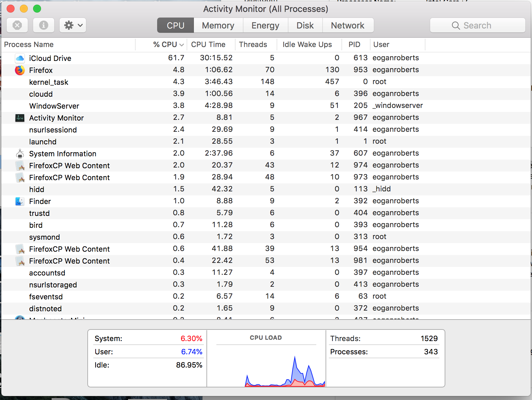532x400 pixels.
Task: Sort by the PID column header
Action: 356,44
